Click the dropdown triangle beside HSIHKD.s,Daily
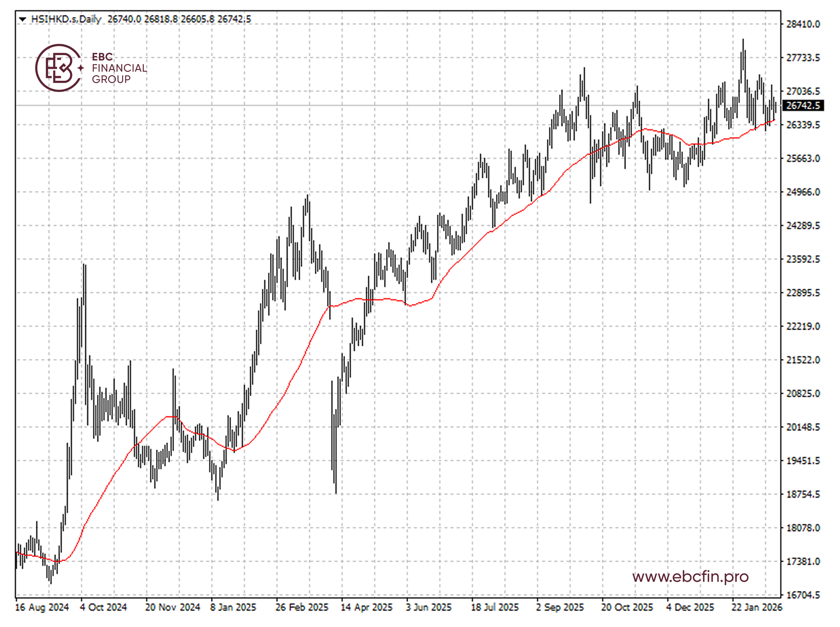840x627 pixels. (22, 19)
